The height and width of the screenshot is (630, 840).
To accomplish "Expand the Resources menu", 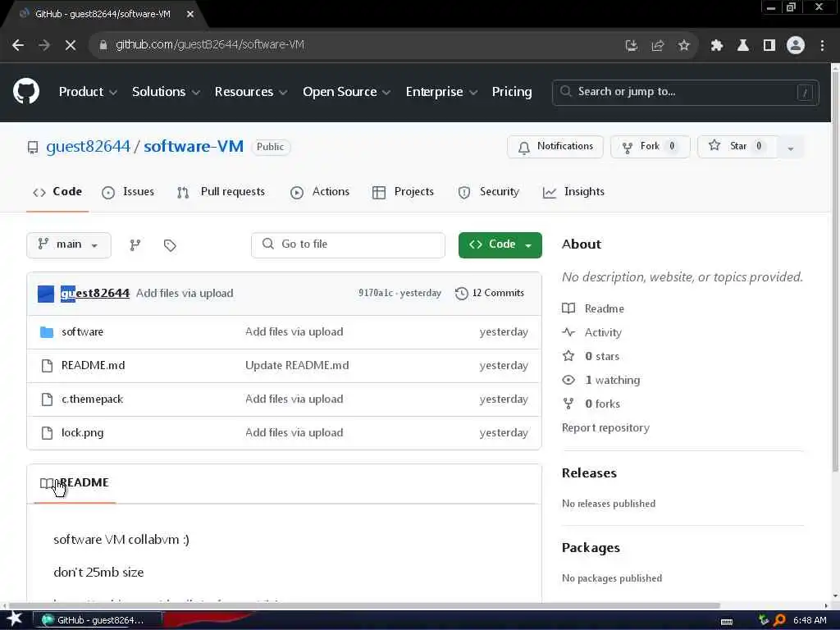I will click(251, 92).
